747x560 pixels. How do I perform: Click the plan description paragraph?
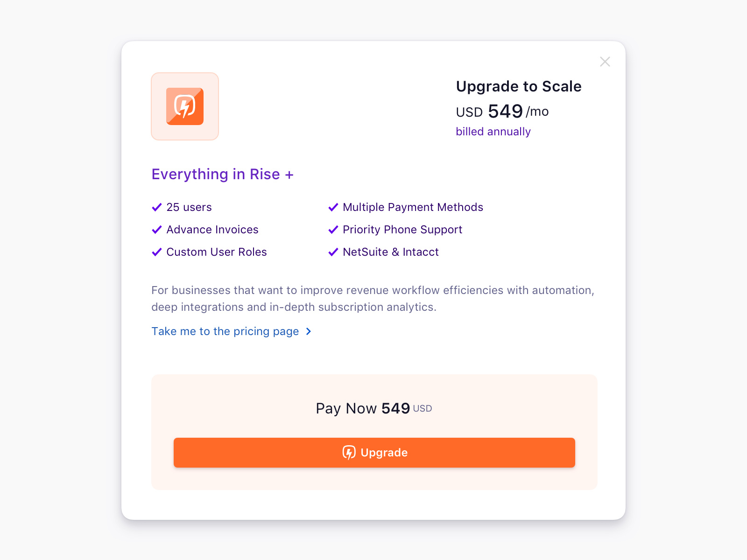[x=373, y=298]
